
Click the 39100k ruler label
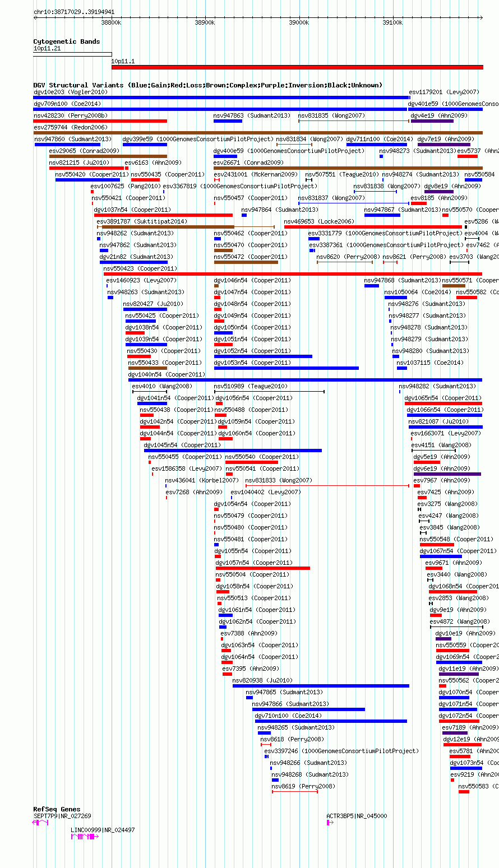pyautogui.click(x=392, y=22)
